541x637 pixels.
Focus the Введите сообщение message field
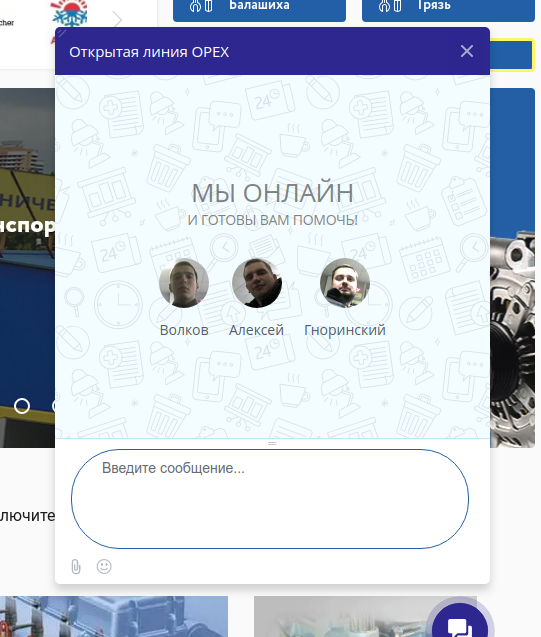click(x=270, y=499)
